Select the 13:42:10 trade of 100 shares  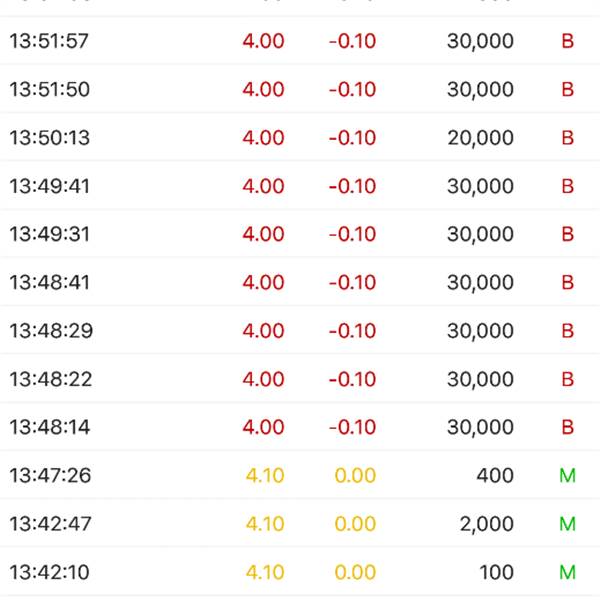coord(300,572)
